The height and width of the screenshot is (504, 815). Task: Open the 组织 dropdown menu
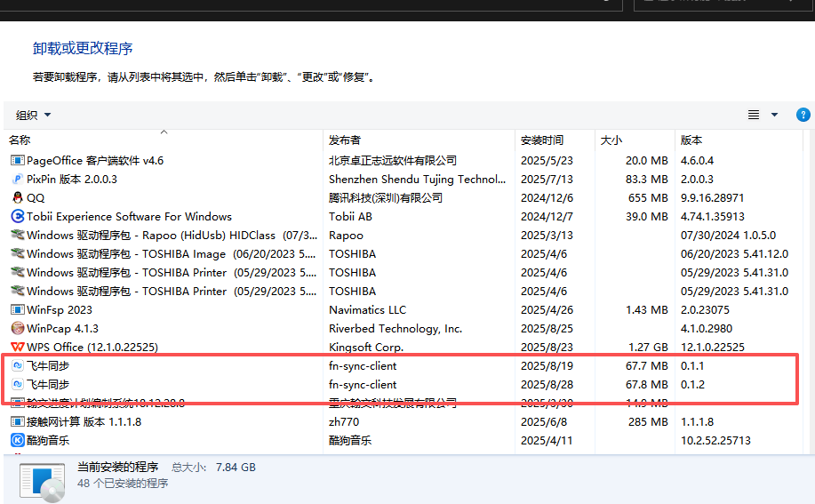tap(33, 115)
